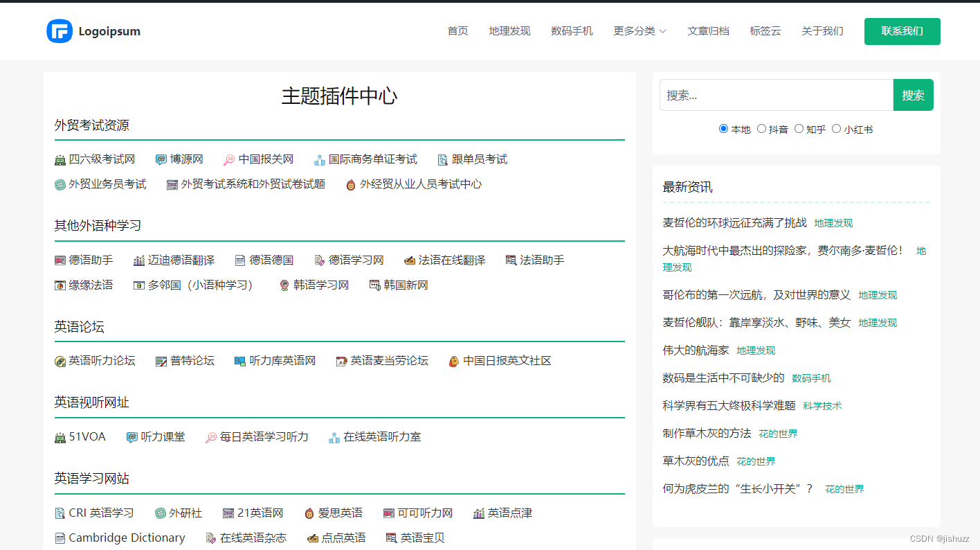Click the icon beside 四六级考试网
Viewport: 980px width, 550px height.
[x=60, y=160]
